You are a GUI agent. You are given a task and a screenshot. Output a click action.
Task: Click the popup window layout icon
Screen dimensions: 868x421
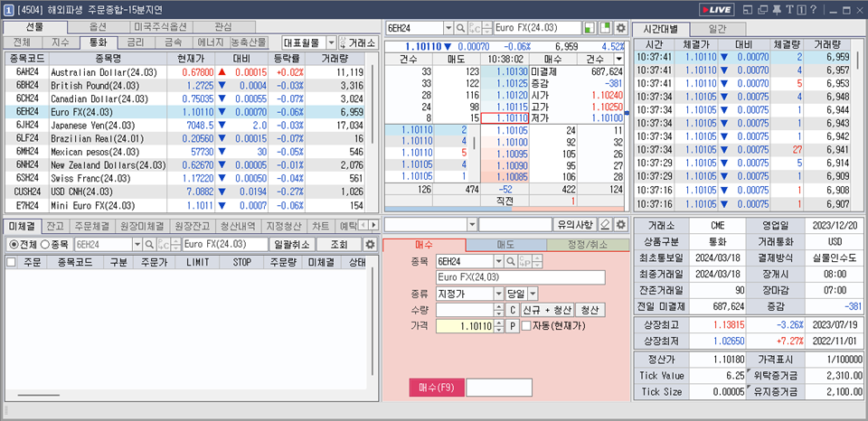coord(748,9)
